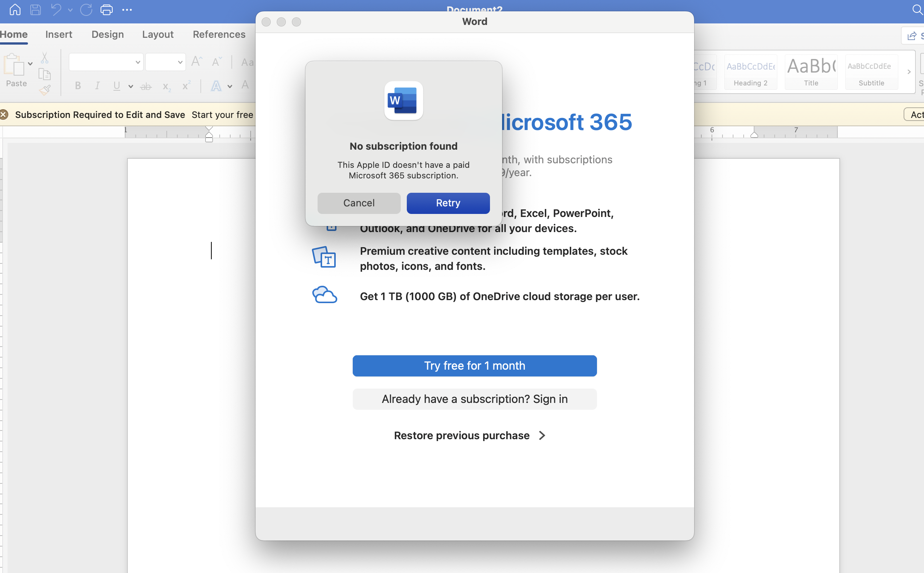Screen dimensions: 924x573
Task: Switch to the Design ribbon tab
Action: click(x=108, y=34)
